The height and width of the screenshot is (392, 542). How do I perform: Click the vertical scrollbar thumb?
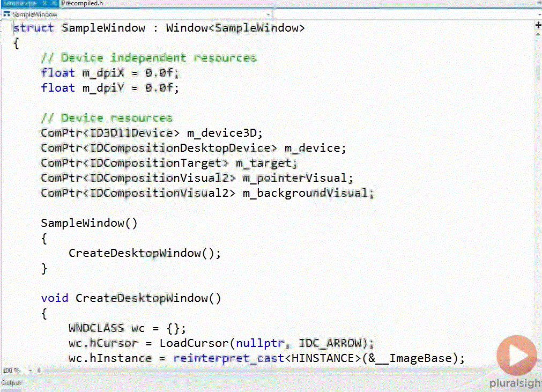pyautogui.click(x=538, y=73)
